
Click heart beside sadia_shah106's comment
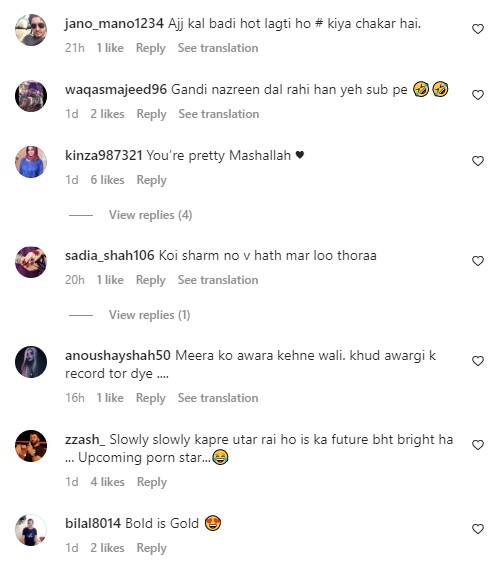pyautogui.click(x=478, y=261)
